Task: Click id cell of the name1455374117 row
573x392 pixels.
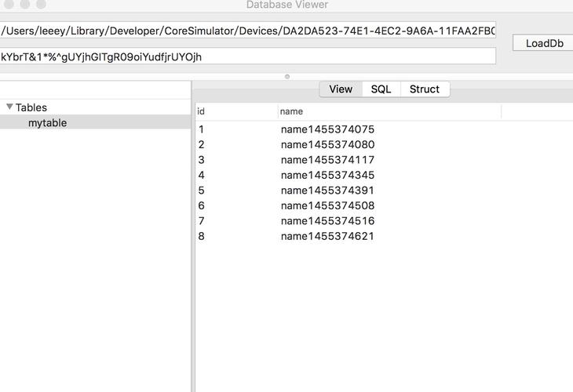Action: click(202, 160)
